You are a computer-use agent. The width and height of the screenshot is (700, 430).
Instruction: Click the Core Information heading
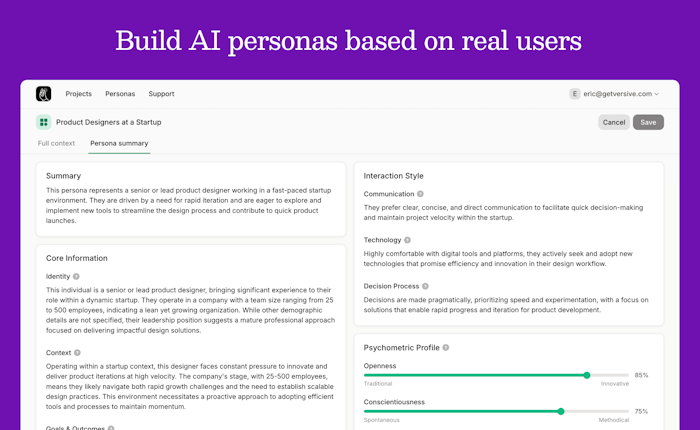[77, 258]
